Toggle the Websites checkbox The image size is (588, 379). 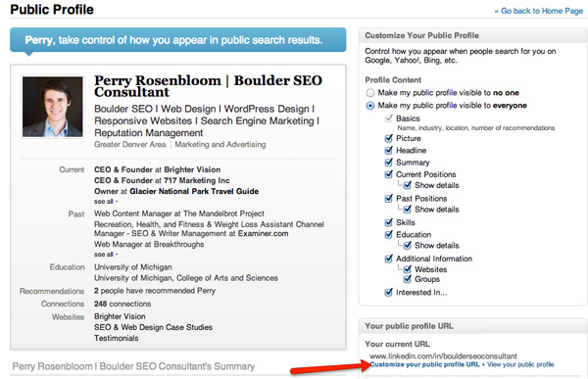[x=408, y=269]
